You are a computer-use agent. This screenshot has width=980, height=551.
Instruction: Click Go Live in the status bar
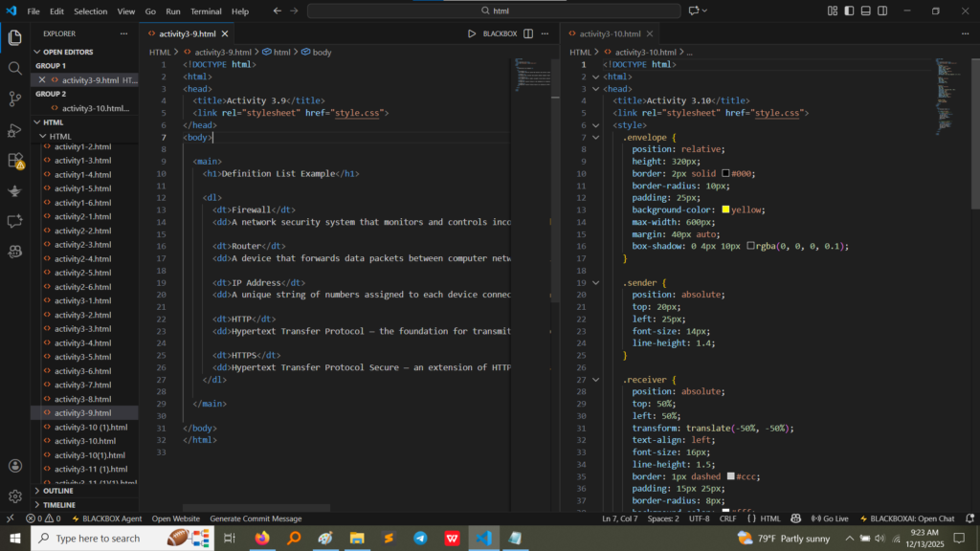(x=829, y=518)
